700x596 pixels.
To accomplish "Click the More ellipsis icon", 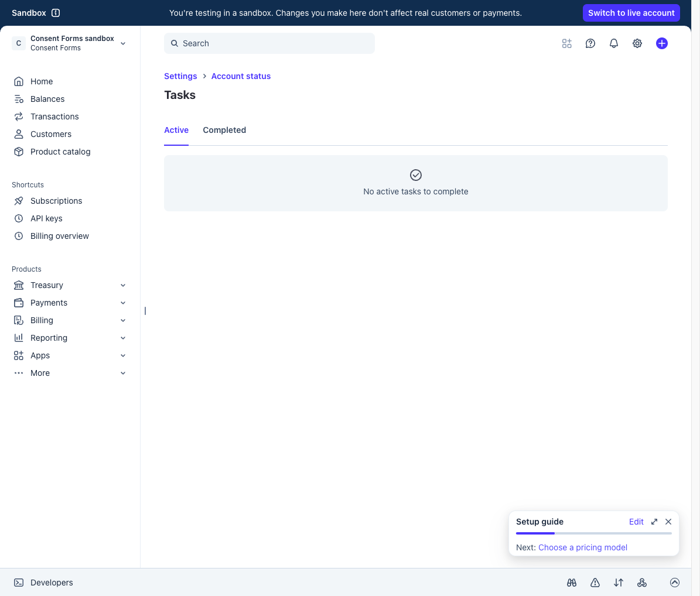I will (x=19, y=373).
